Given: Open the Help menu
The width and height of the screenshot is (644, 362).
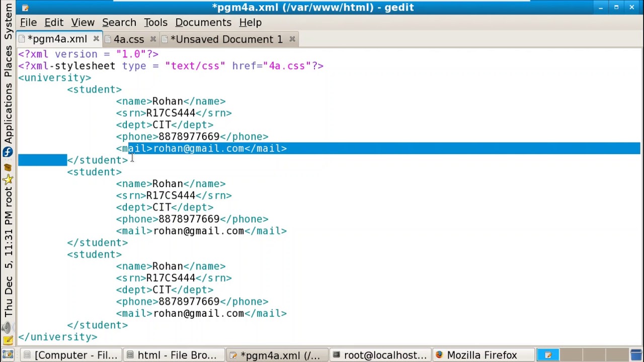Looking at the screenshot, I should [x=250, y=23].
